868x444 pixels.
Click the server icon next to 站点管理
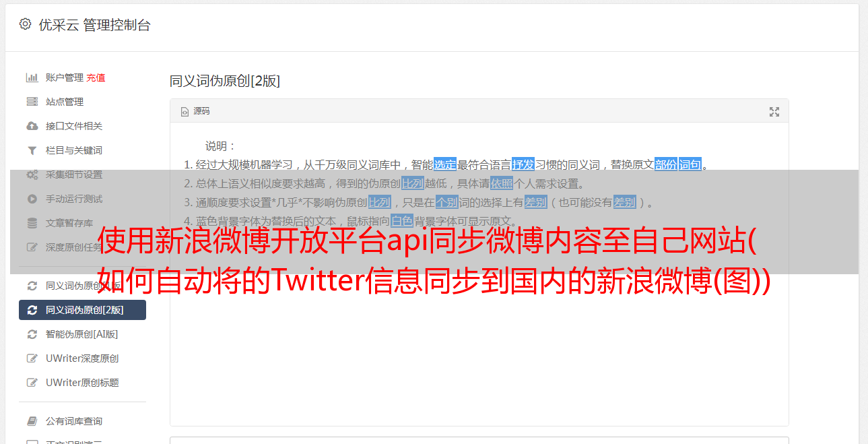point(32,102)
